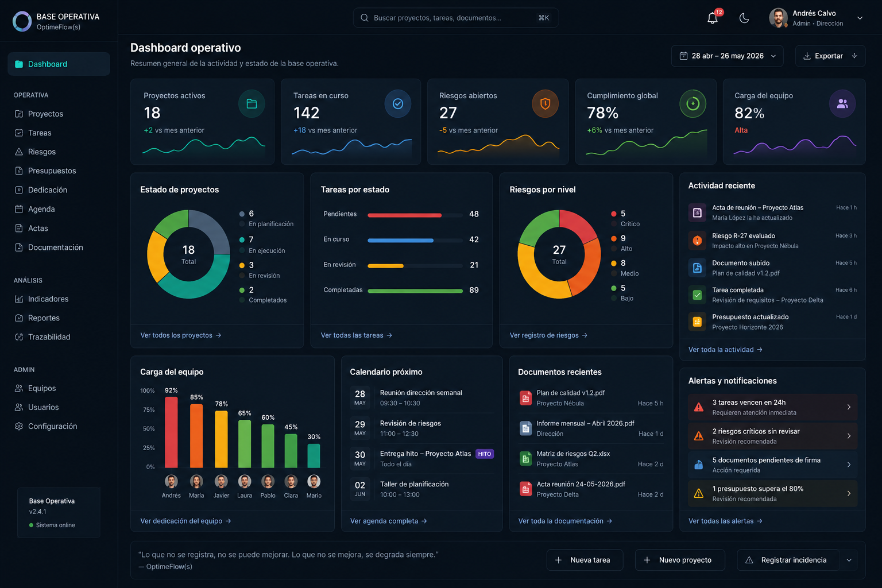Click the Informe mensual document icon

(x=525, y=428)
